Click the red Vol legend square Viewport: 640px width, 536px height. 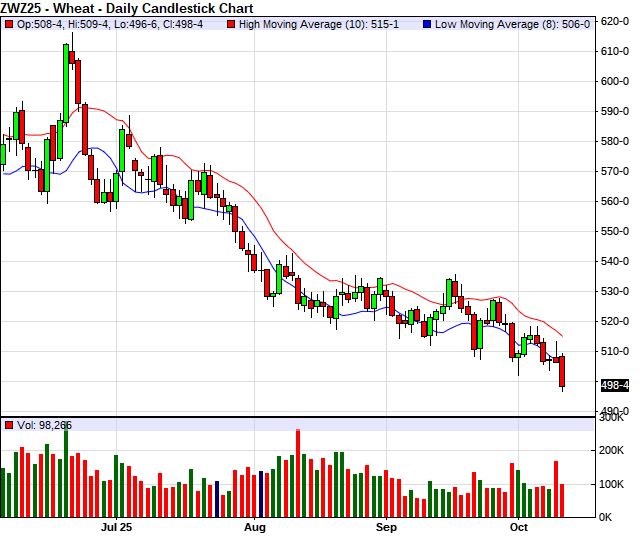coord(9,425)
